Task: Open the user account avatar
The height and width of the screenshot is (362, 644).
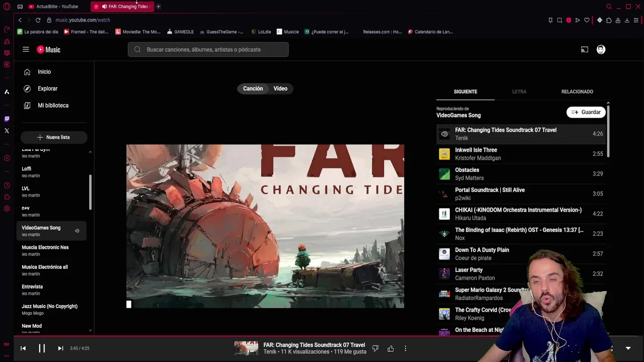Action: pos(601,49)
